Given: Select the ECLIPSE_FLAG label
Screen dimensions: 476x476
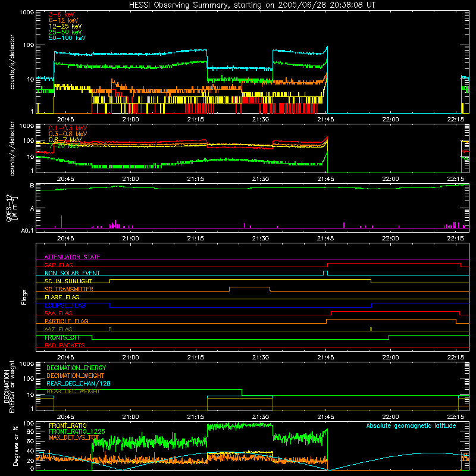Looking at the screenshot, I should pyautogui.click(x=65, y=305).
